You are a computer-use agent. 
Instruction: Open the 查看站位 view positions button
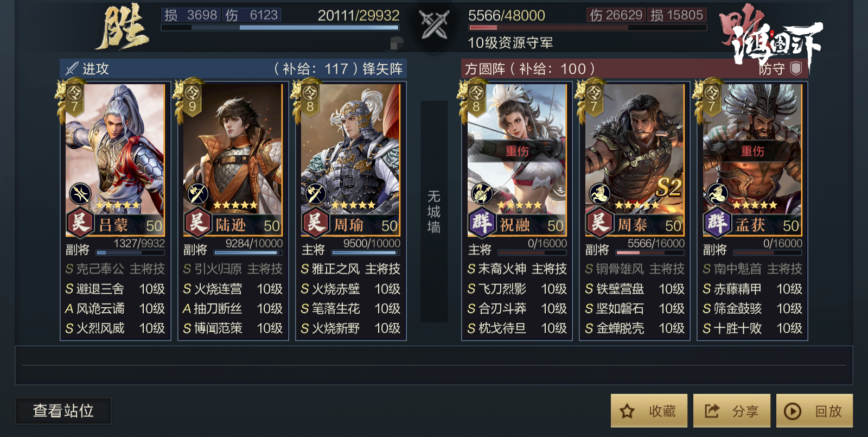(63, 411)
